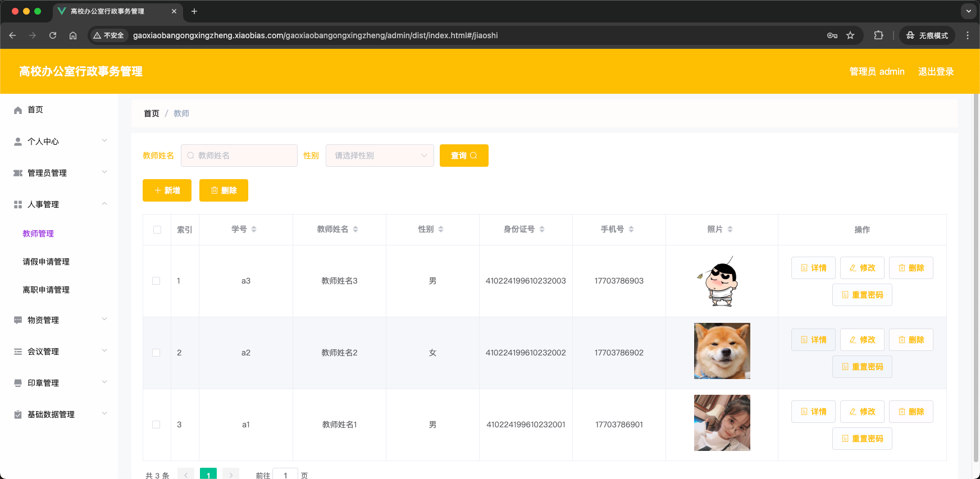Viewport: 980px width, 479px height.
Task: Sort table by 照片 column arrows
Action: (730, 229)
